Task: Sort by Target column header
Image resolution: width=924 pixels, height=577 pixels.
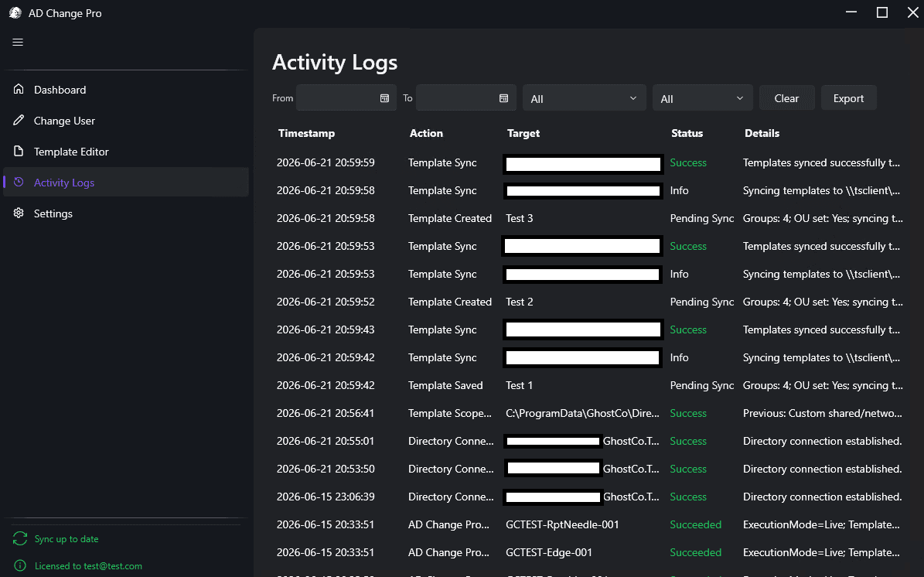Action: [523, 133]
